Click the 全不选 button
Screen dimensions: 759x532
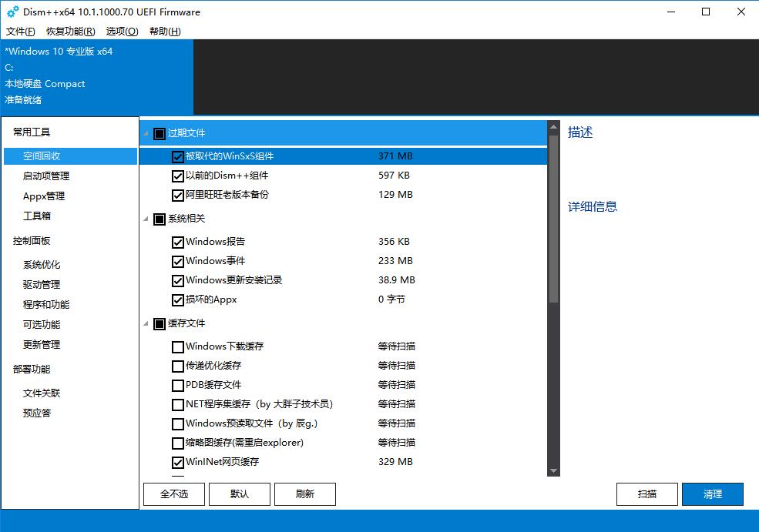point(173,494)
